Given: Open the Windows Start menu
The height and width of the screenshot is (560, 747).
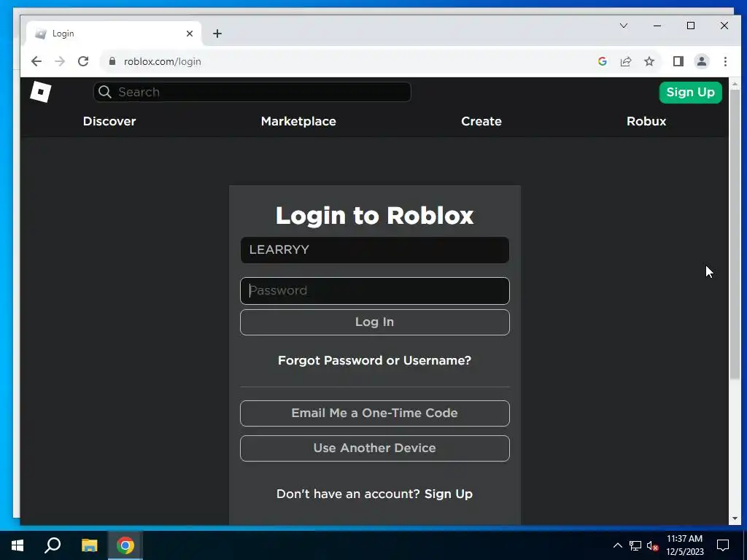Looking at the screenshot, I should pyautogui.click(x=18, y=545).
